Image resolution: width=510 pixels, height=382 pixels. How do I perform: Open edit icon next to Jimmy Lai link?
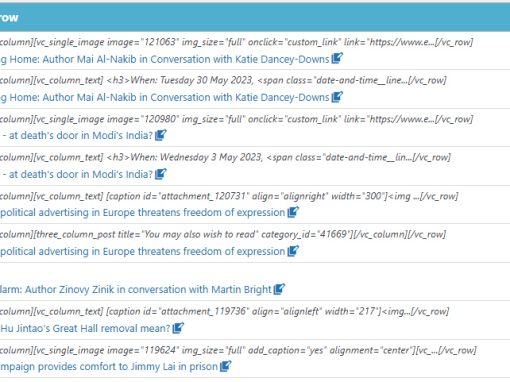[226, 366]
